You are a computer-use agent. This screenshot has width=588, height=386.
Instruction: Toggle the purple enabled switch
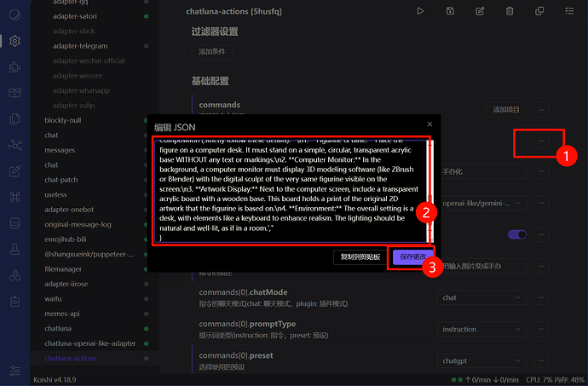click(516, 234)
